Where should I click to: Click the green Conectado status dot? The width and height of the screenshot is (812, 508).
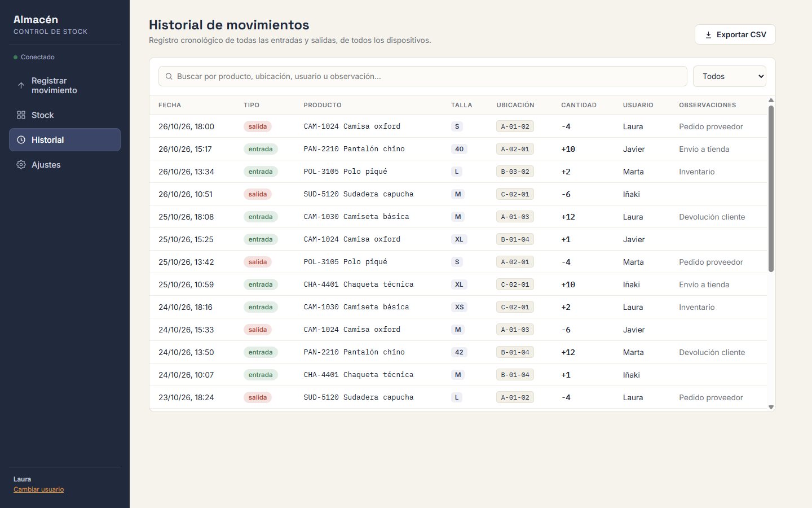16,58
